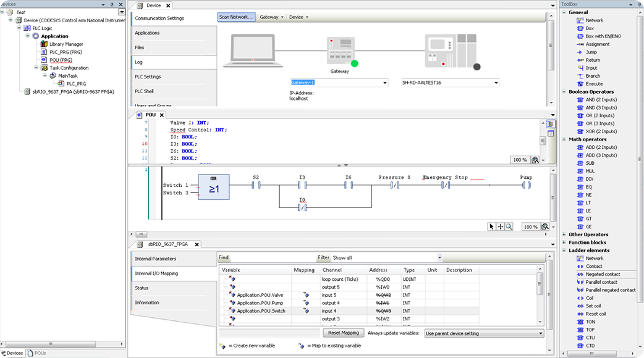The width and height of the screenshot is (644, 358).
Task: Switch declaration editor to tabular view
Action: click(551, 133)
